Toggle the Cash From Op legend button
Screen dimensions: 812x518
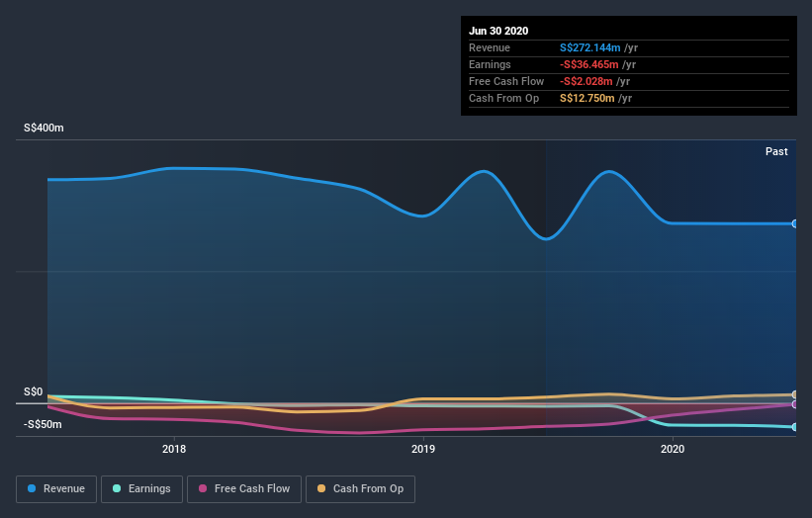coord(360,489)
